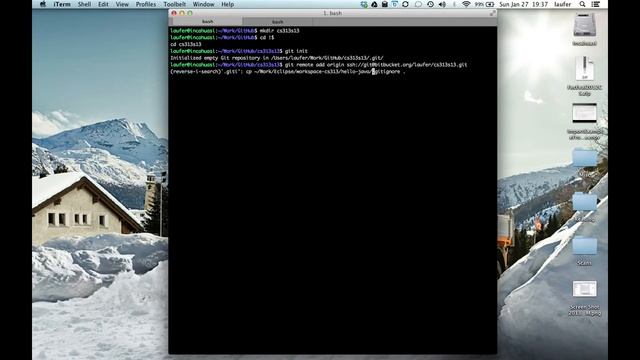Open Notification Center list icon
The height and width of the screenshot is (360, 640).
coord(596,4)
